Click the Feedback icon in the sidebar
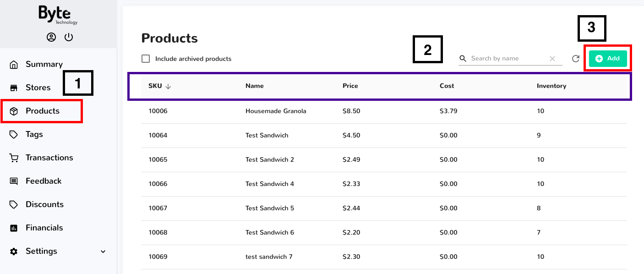This screenshot has height=274, width=644. coord(14,181)
